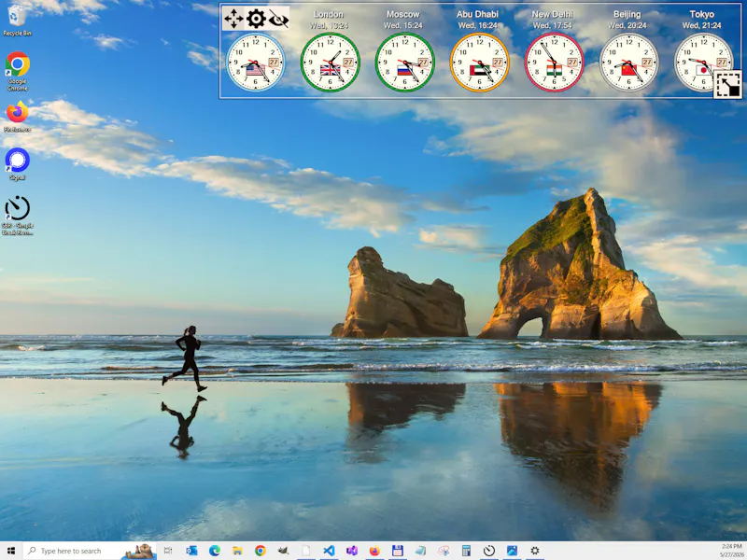Open Task View from the taskbar

pyautogui.click(x=168, y=551)
